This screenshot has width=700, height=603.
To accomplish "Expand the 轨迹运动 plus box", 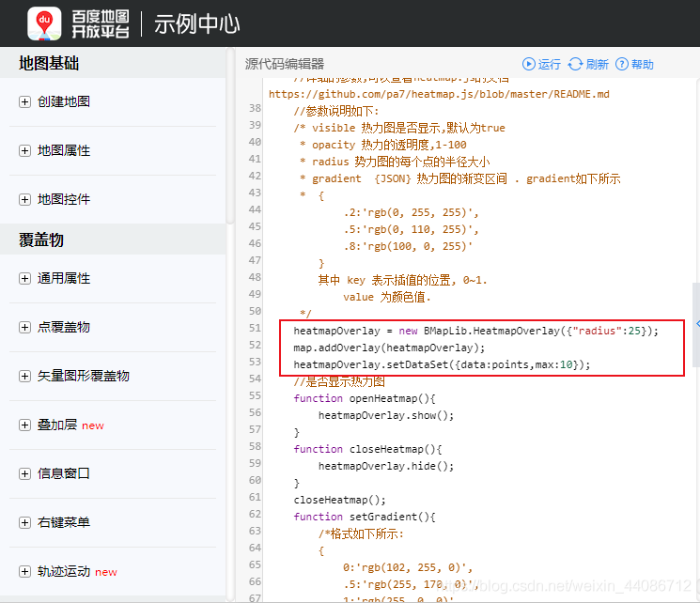I will click(x=24, y=571).
